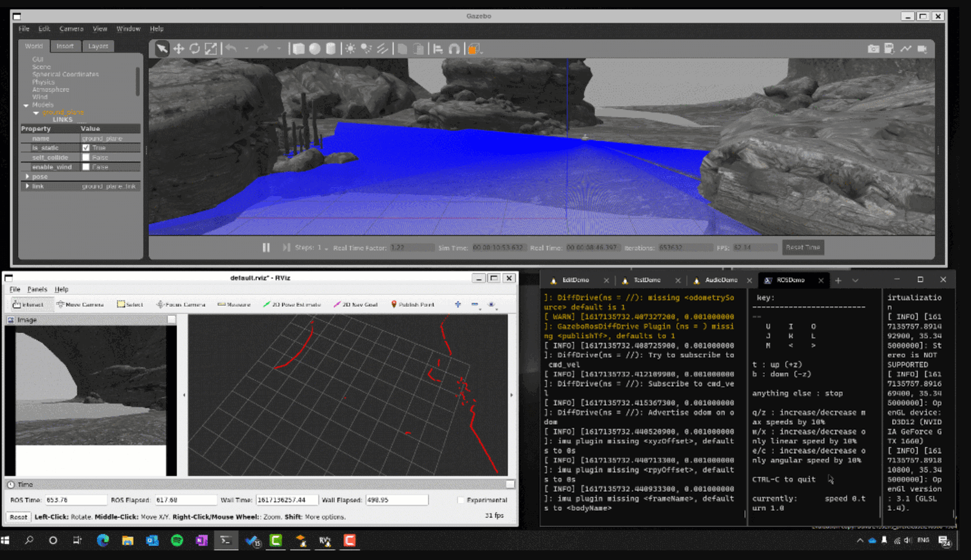971x560 pixels.
Task: Select the Rotate mode tool in Gazebo
Action: [x=194, y=49]
